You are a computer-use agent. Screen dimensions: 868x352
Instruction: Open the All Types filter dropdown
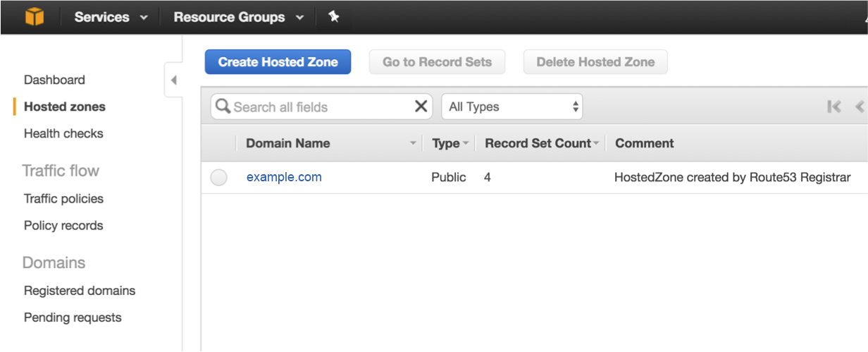(512, 107)
